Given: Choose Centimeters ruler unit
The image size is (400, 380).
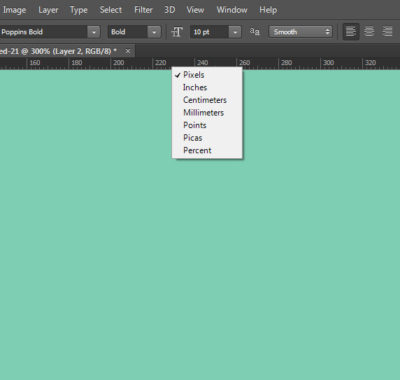Looking at the screenshot, I should pos(207,100).
